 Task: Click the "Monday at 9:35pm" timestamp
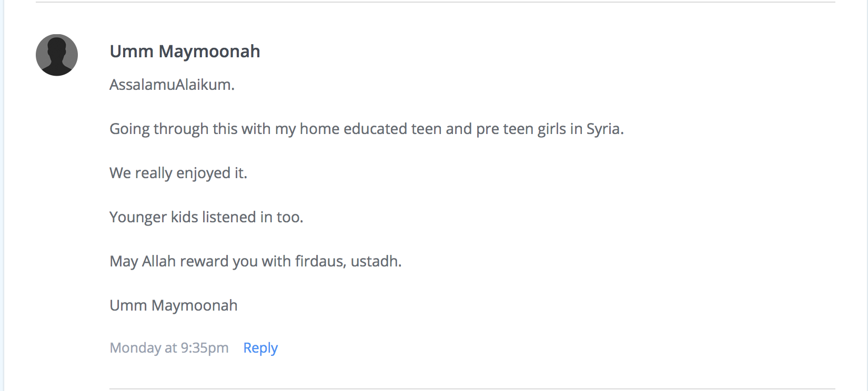(x=169, y=348)
